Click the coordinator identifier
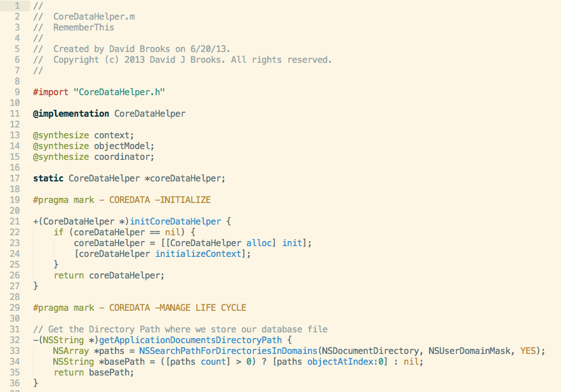 point(122,157)
